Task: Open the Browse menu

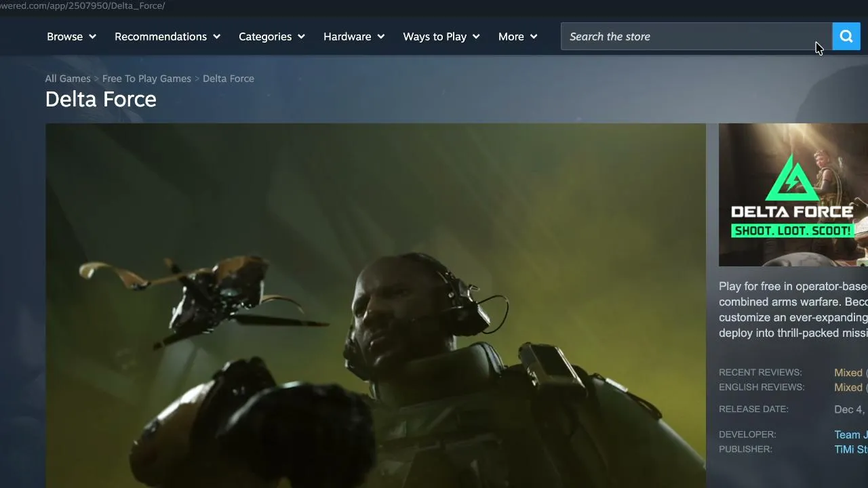Action: (71, 37)
